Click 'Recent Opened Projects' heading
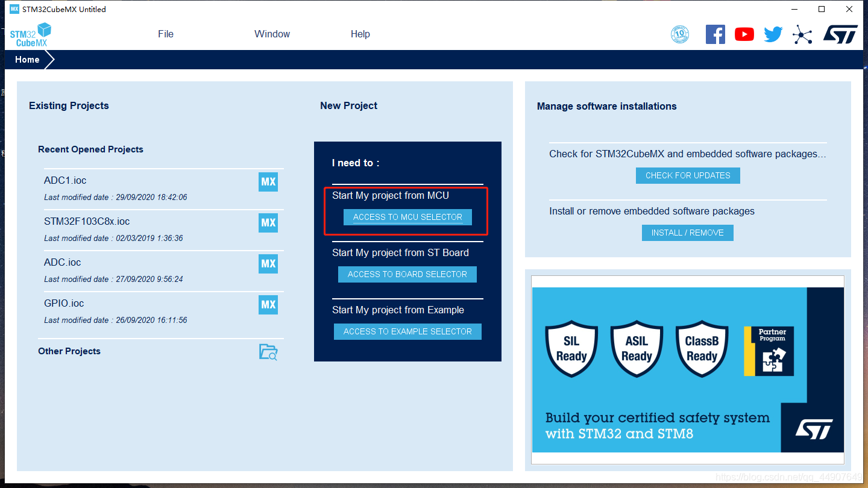The width and height of the screenshot is (868, 488). 90,149
